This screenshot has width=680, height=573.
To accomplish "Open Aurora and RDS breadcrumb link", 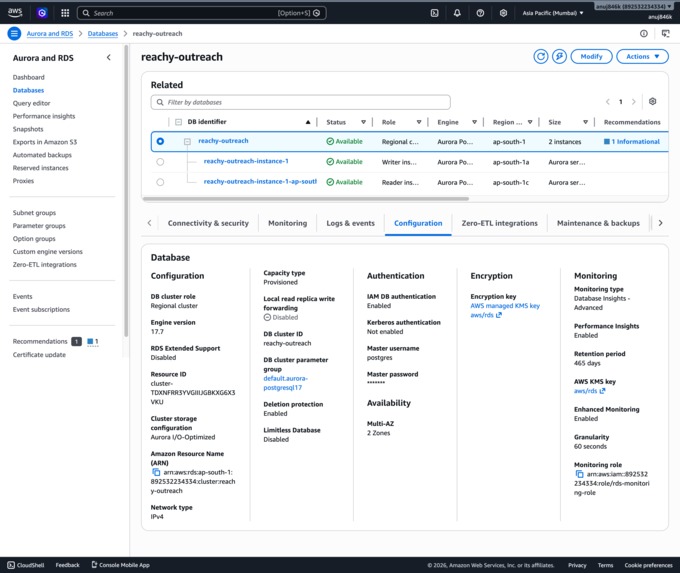I will 50,33.
